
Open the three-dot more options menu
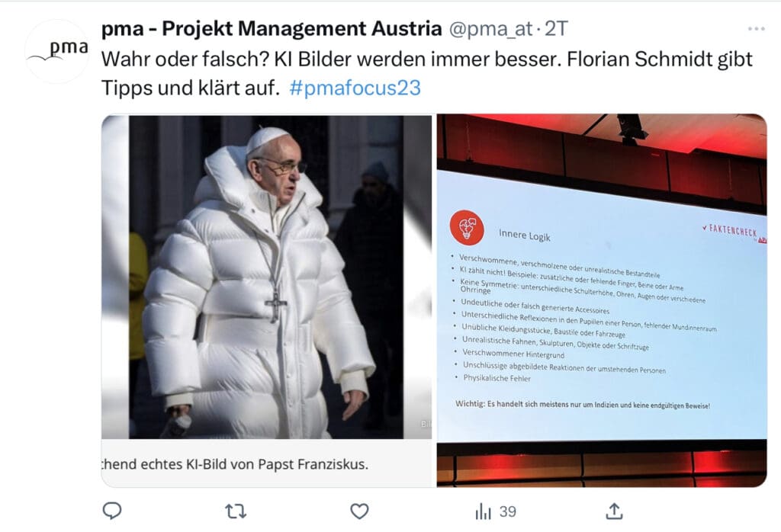click(x=756, y=29)
